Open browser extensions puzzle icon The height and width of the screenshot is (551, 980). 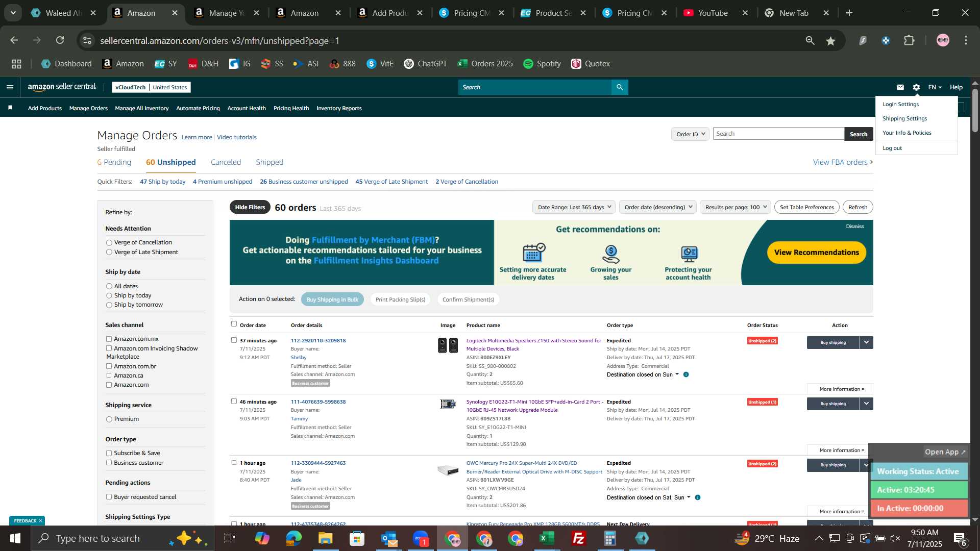click(909, 40)
